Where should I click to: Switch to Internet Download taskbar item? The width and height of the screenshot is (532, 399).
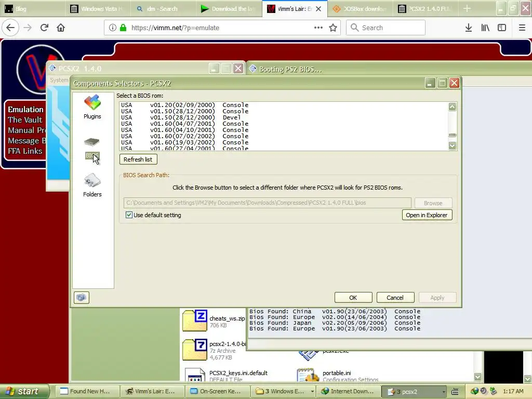(x=348, y=392)
